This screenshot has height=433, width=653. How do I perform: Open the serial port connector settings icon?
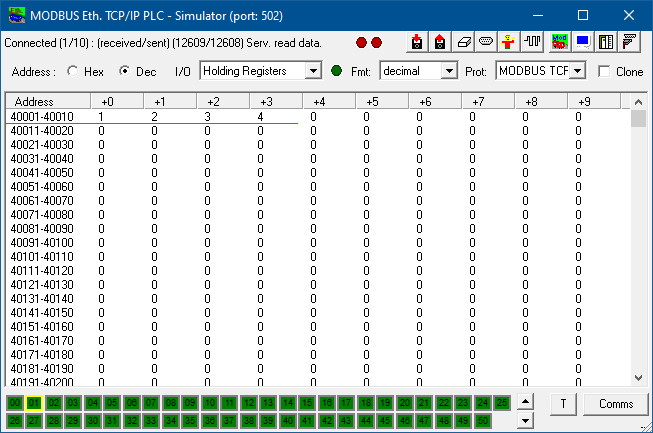coord(486,42)
